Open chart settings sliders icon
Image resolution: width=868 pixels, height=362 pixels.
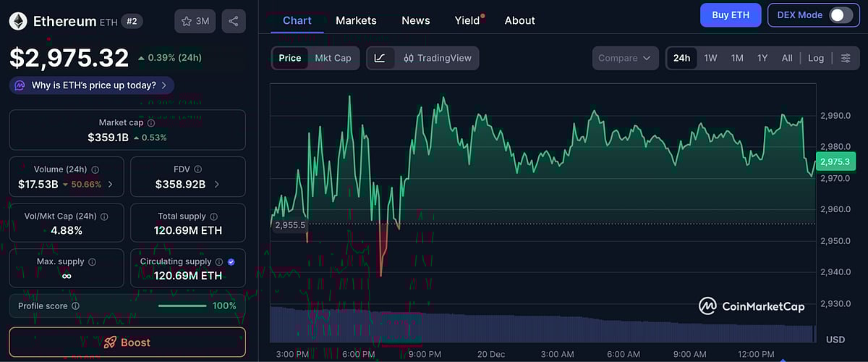(x=846, y=58)
